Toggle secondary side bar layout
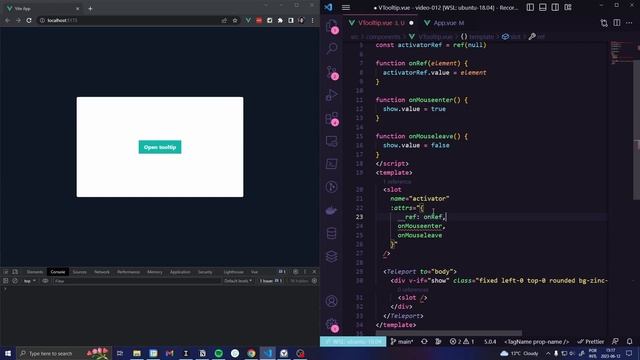 (556, 7)
